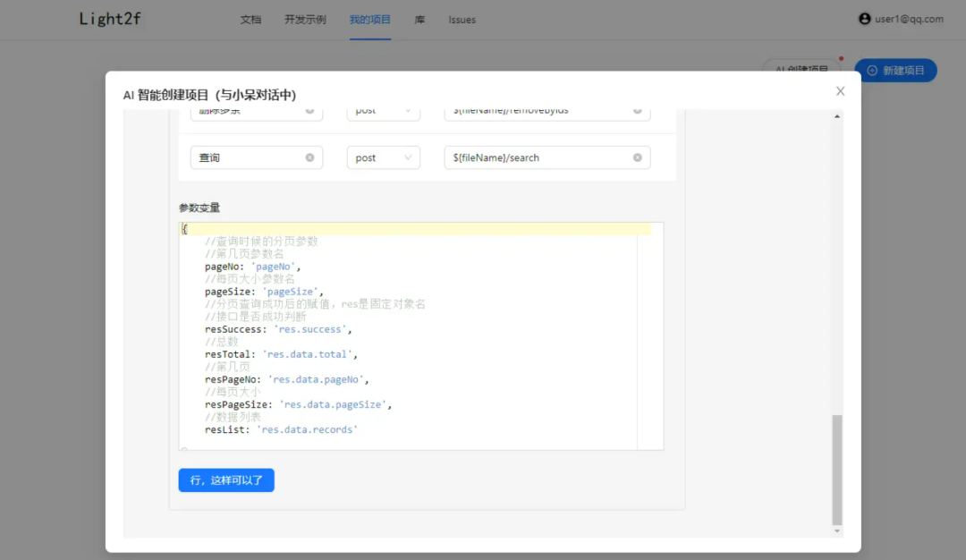Clear the 查询 input field using its clear icon
Image resolution: width=966 pixels, height=560 pixels.
click(309, 157)
